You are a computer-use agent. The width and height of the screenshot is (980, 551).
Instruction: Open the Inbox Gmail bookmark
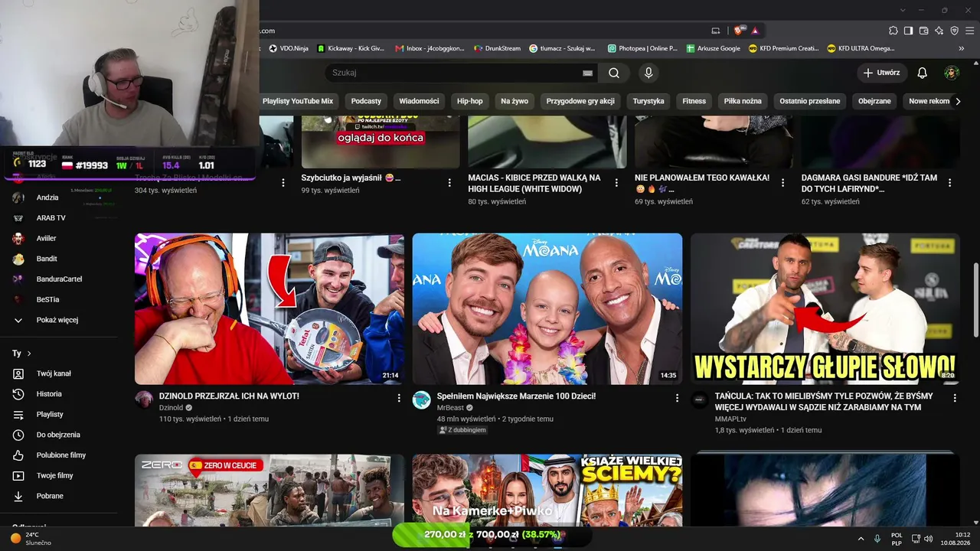point(430,48)
